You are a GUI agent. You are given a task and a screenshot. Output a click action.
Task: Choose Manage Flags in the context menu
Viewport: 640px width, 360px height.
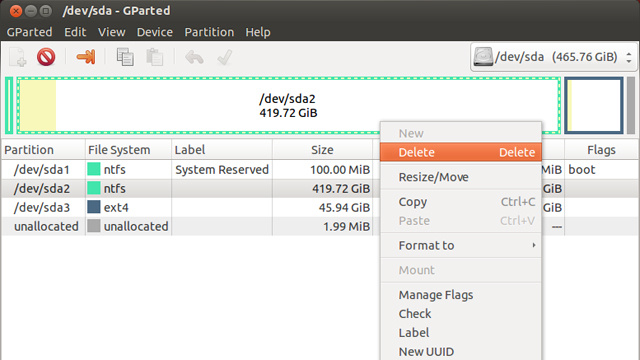tap(461, 295)
